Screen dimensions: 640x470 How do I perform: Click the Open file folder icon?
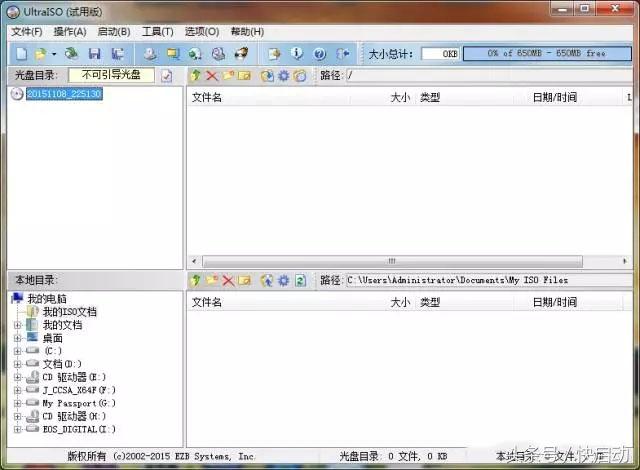41,53
